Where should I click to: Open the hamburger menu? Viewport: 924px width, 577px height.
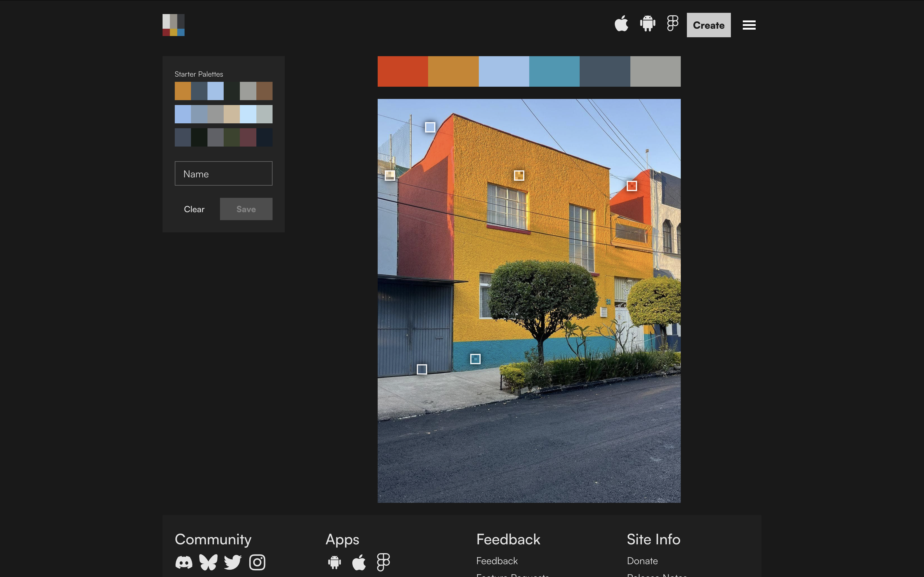point(749,25)
